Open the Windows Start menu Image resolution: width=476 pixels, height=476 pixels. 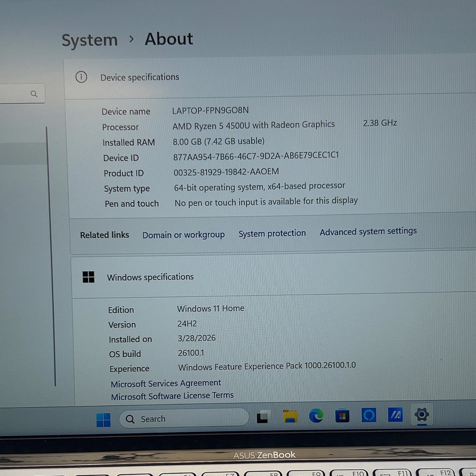(103, 420)
